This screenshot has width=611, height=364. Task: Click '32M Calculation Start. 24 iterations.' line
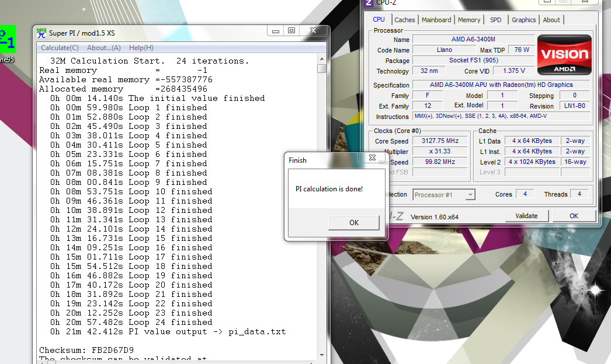point(149,61)
